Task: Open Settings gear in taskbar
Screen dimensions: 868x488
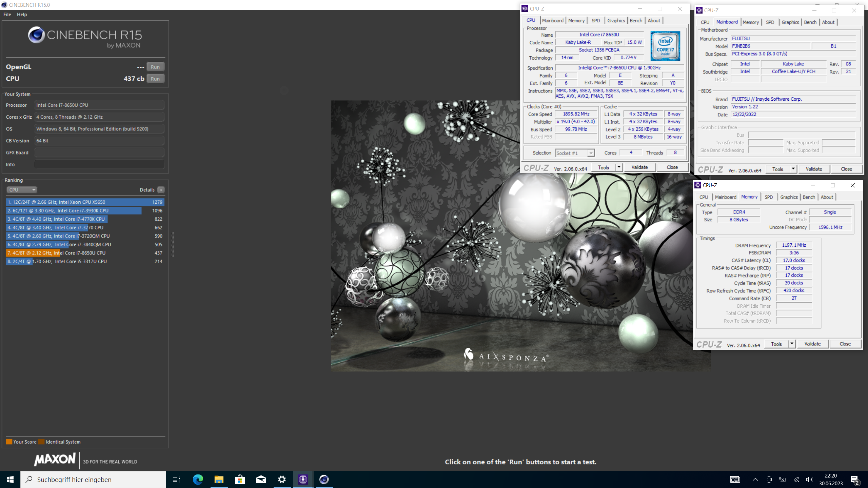Action: pyautogui.click(x=282, y=480)
